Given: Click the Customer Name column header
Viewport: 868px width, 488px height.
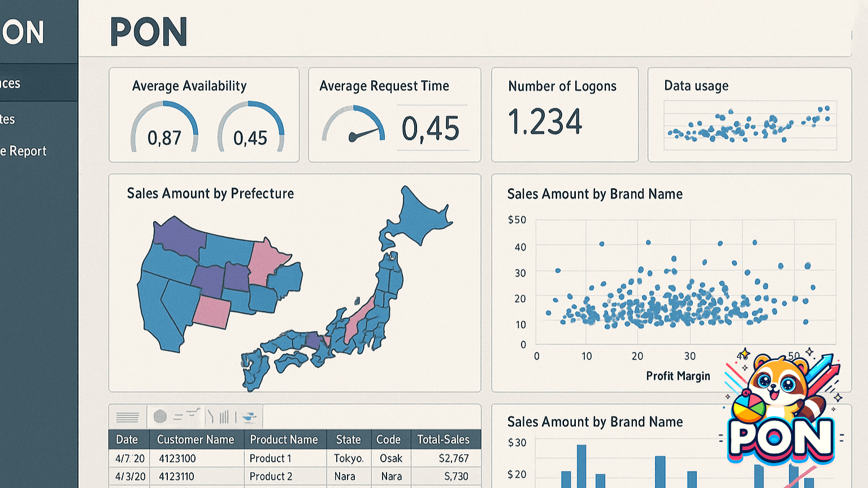Looking at the screenshot, I should (x=196, y=439).
